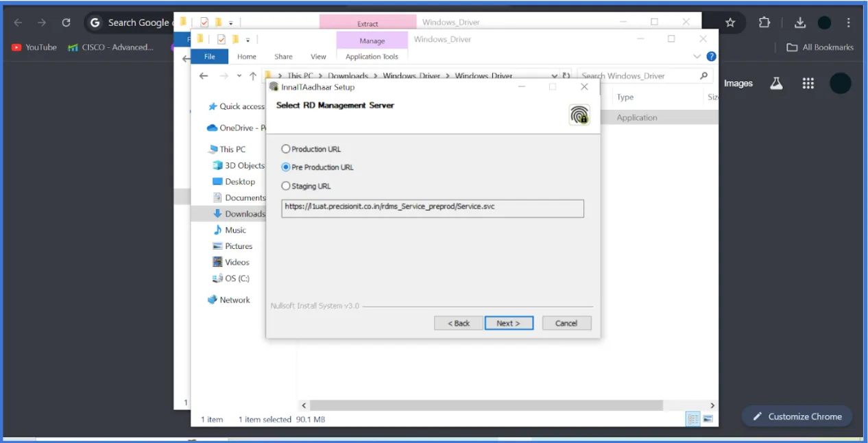Screen dimensions: 868x443
Task: Open YouTube bookmark
Action: click(x=34, y=47)
